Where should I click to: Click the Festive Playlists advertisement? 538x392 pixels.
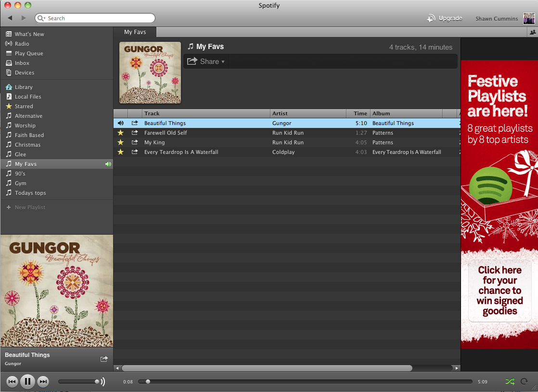pyautogui.click(x=499, y=204)
